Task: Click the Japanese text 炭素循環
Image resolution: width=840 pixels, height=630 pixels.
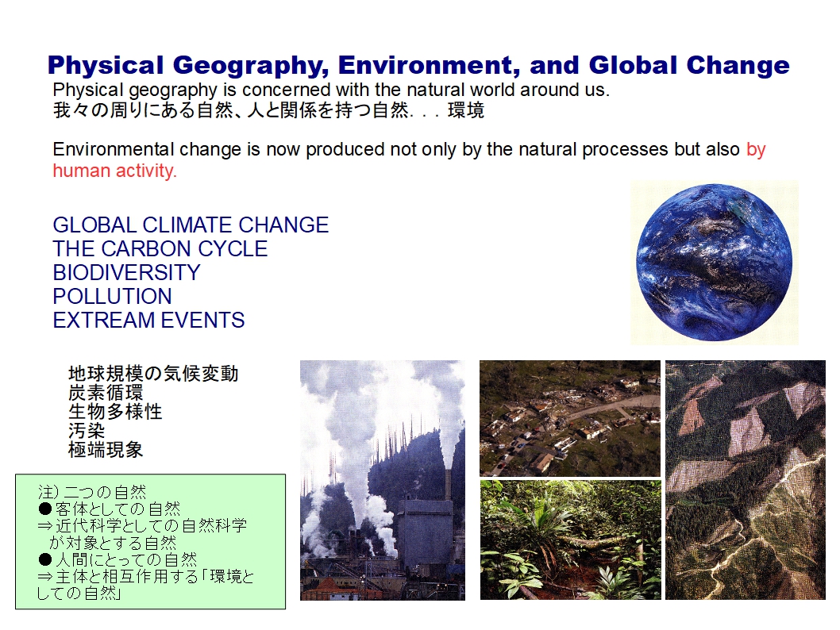Action: [x=106, y=393]
